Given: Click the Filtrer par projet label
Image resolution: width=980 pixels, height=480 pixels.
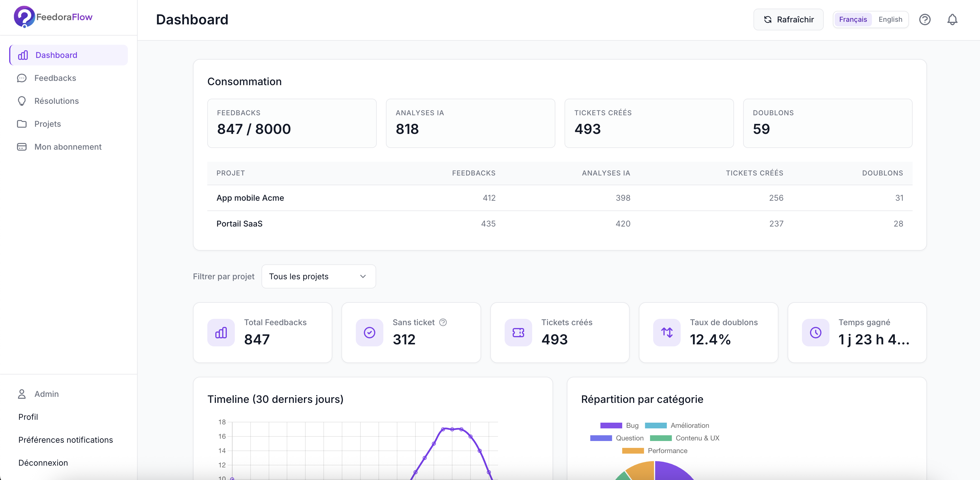Looking at the screenshot, I should coord(224,276).
